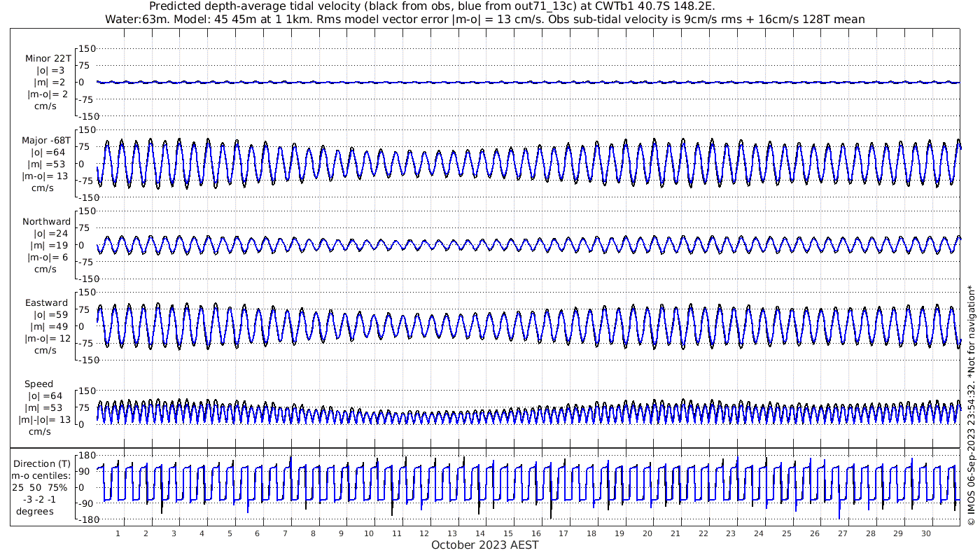Click '|m-o|= 13' in the Major panel
980x560 pixels.
(x=45, y=176)
